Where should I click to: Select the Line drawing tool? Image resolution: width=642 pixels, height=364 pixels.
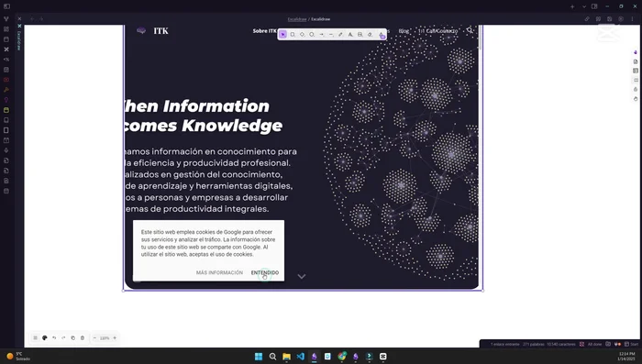pos(331,35)
